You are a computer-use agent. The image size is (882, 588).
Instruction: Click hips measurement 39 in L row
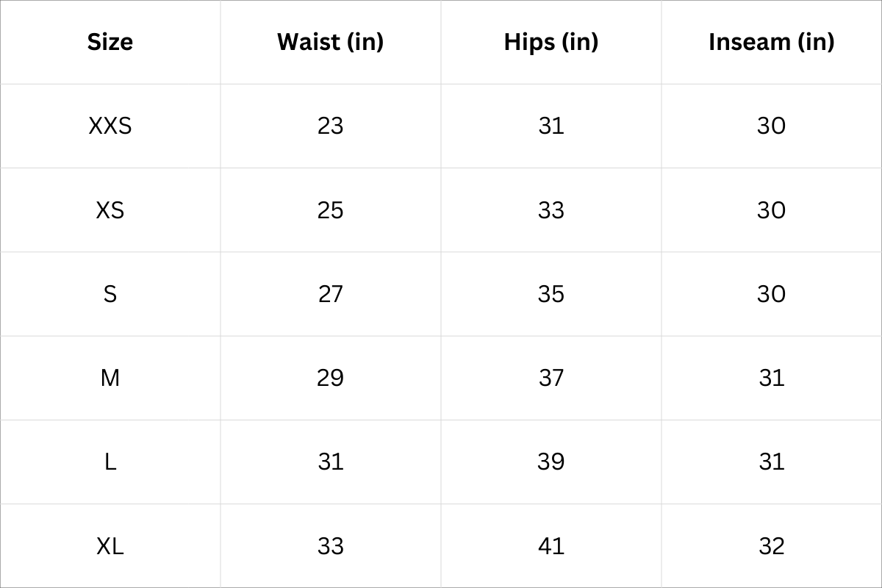coord(551,462)
